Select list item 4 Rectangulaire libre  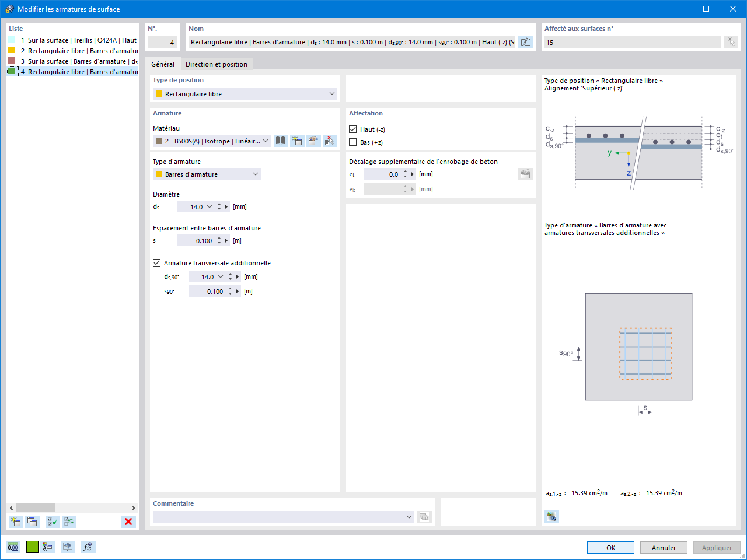72,72
